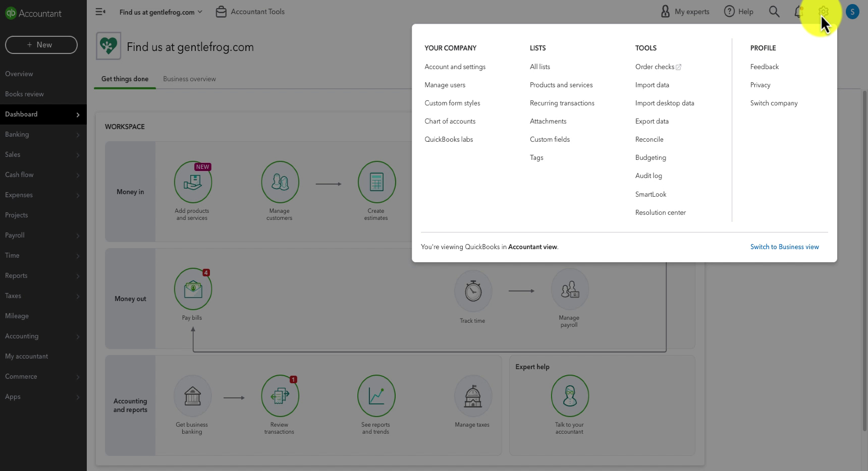Open Import data tool
The height and width of the screenshot is (471, 868).
click(x=652, y=85)
